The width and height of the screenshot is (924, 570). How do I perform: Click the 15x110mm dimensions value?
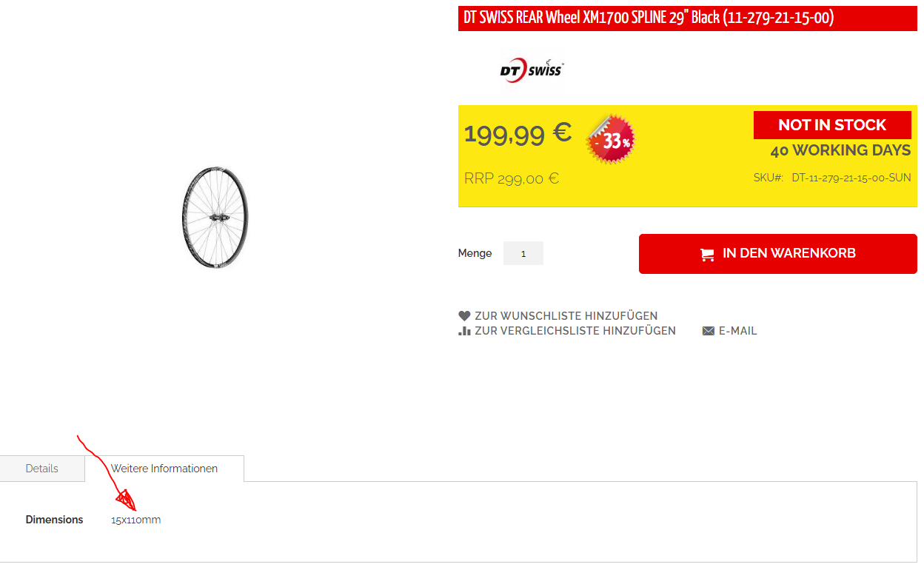(136, 520)
